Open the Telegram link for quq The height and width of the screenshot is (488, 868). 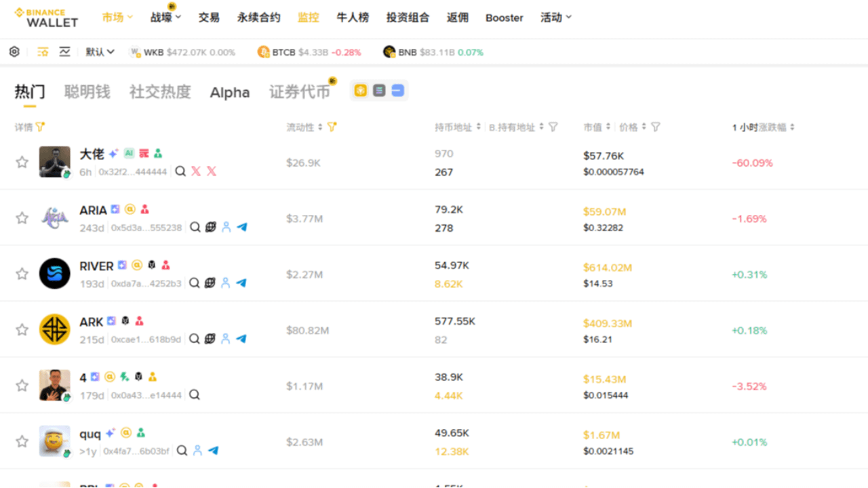tap(213, 450)
